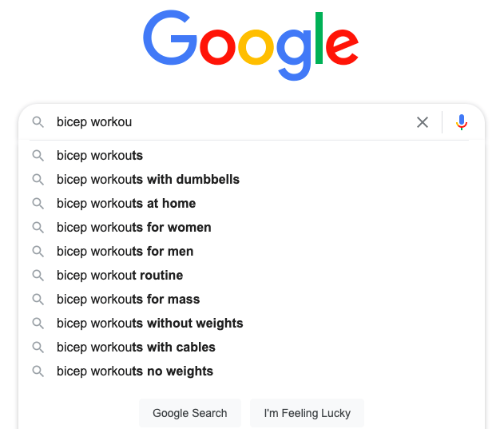Click the search icon beside "bicep workout routine"
504x429 pixels.
click(x=38, y=275)
